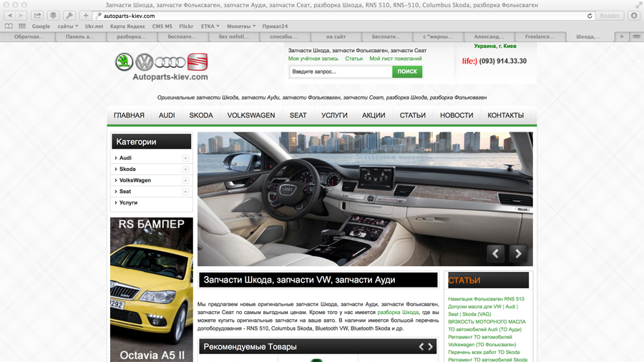Open SEAT in the site navigation
The height and width of the screenshot is (362, 644).
coord(298,115)
